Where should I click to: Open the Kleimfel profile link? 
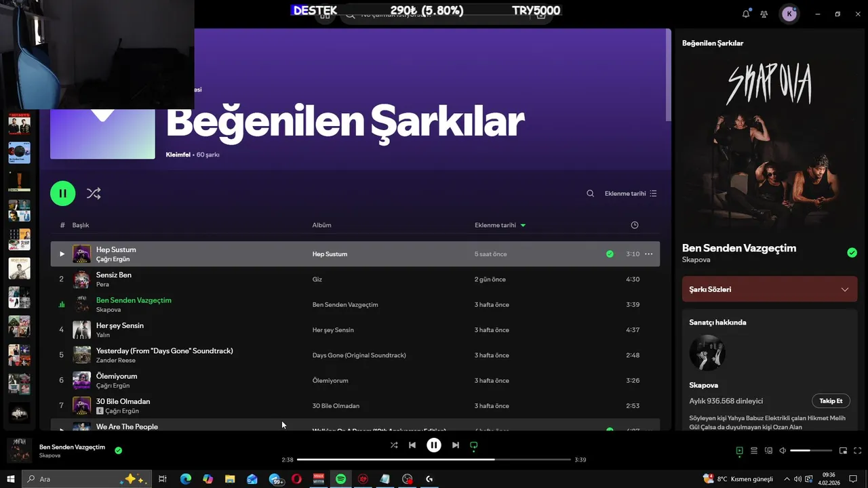click(178, 155)
